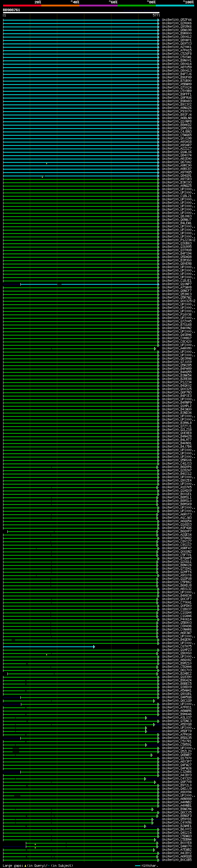The height and width of the screenshot is (868, 197).
Task: Click the UniRef100_O80412 entry
Action: (177, 37)
